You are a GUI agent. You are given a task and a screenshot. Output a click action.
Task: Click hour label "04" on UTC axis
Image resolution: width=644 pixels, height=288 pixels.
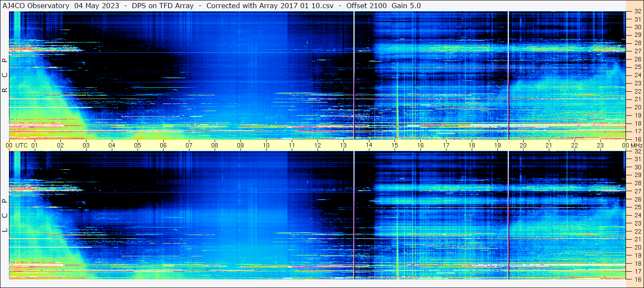tap(112, 145)
